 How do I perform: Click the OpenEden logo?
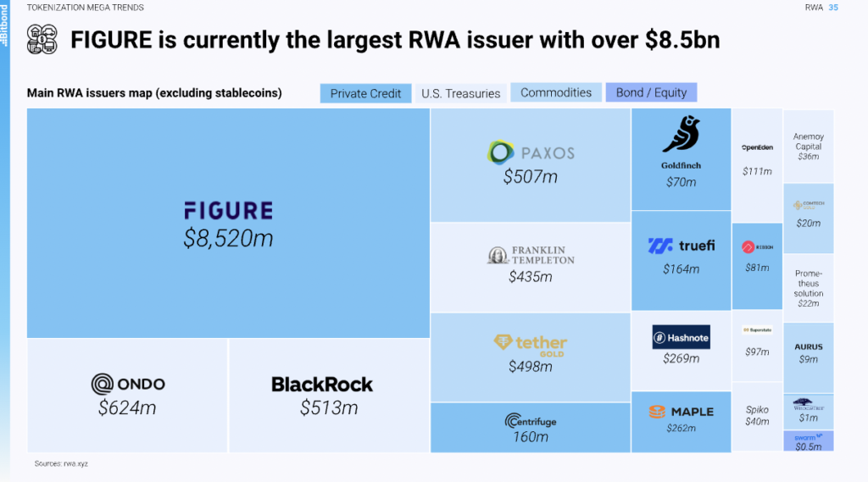coord(757,147)
